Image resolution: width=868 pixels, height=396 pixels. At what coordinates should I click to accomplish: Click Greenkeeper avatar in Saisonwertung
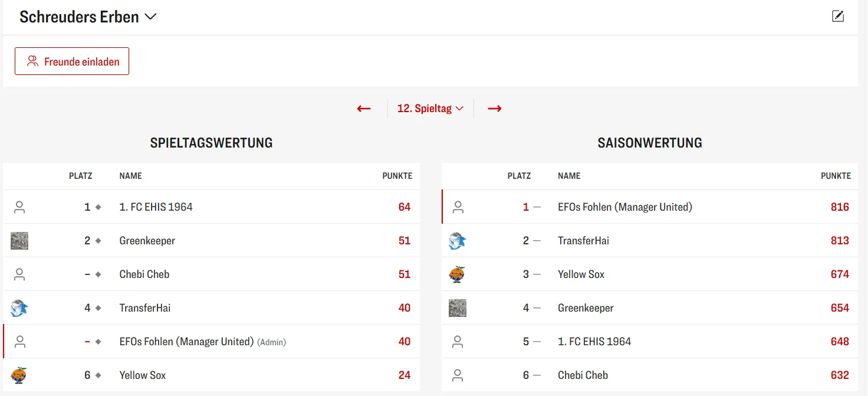(458, 308)
